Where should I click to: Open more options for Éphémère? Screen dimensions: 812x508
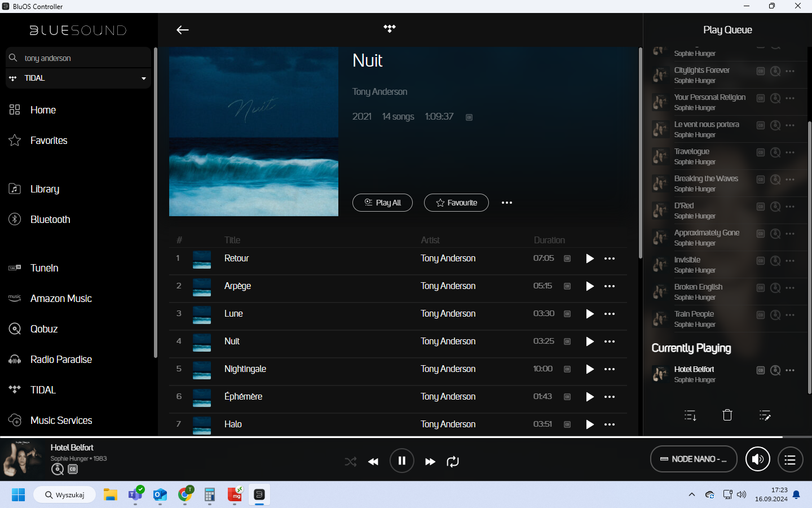[x=610, y=397]
